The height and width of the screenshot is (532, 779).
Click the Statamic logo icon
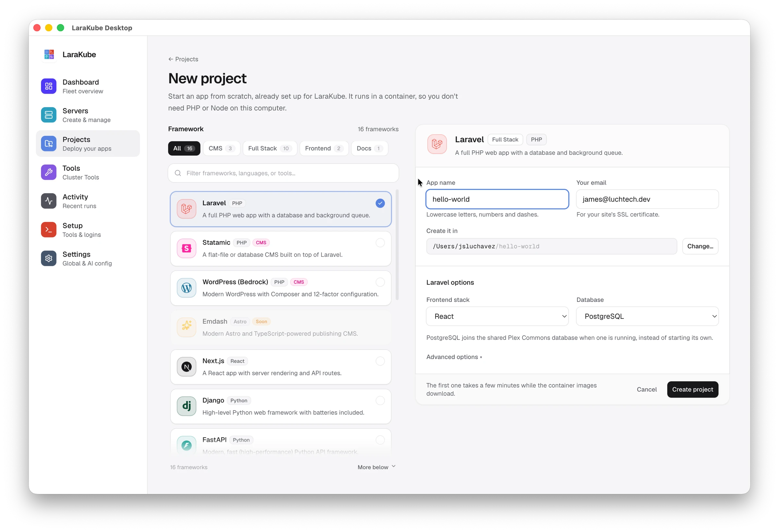point(186,248)
